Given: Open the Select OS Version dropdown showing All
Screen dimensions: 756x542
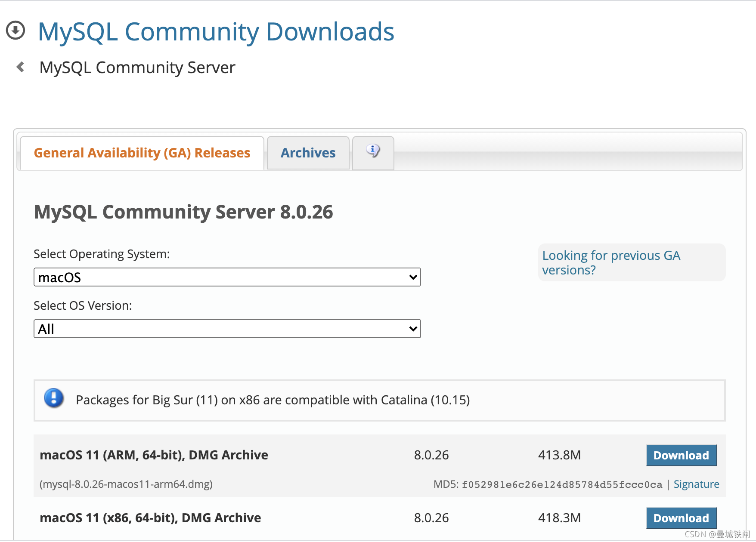Looking at the screenshot, I should coord(227,329).
